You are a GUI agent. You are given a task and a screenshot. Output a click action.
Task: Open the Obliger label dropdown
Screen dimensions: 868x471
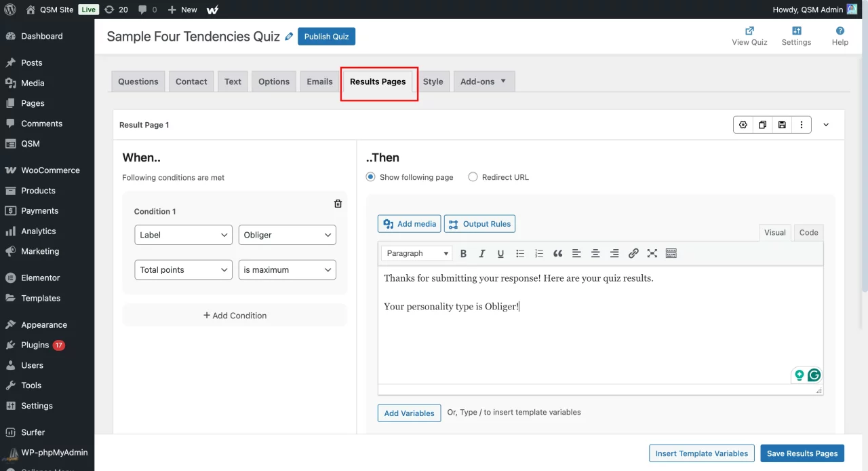point(287,235)
